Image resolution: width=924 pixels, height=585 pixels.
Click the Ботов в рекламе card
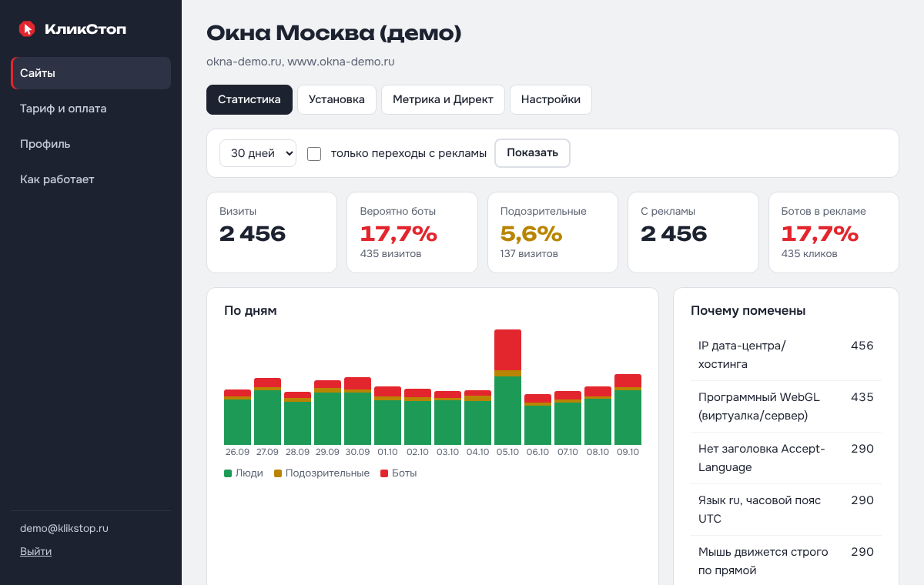[834, 232]
